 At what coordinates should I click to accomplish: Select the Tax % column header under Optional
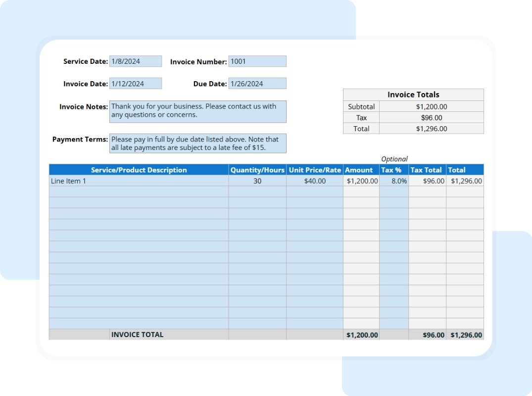point(393,170)
